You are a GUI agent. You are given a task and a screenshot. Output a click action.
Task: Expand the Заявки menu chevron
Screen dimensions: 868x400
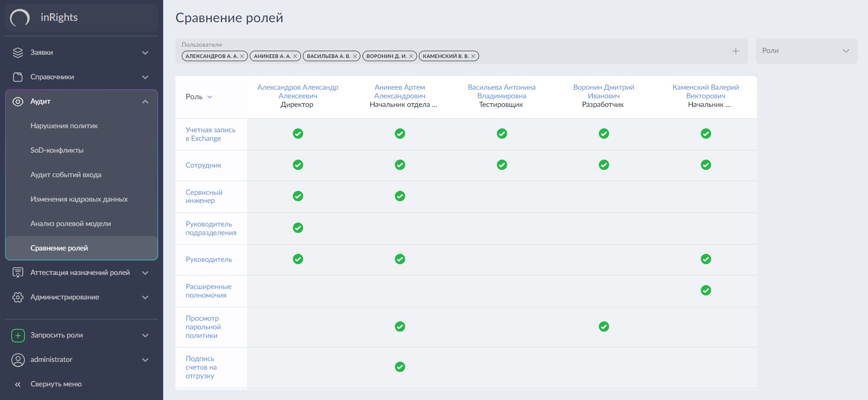(145, 53)
